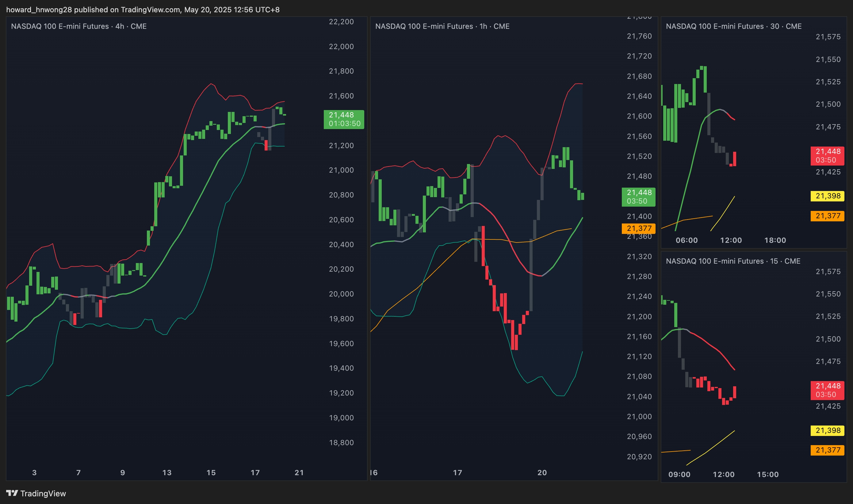Click 12:00 on the 30-minute time axis
This screenshot has width=853, height=504.
tap(731, 240)
